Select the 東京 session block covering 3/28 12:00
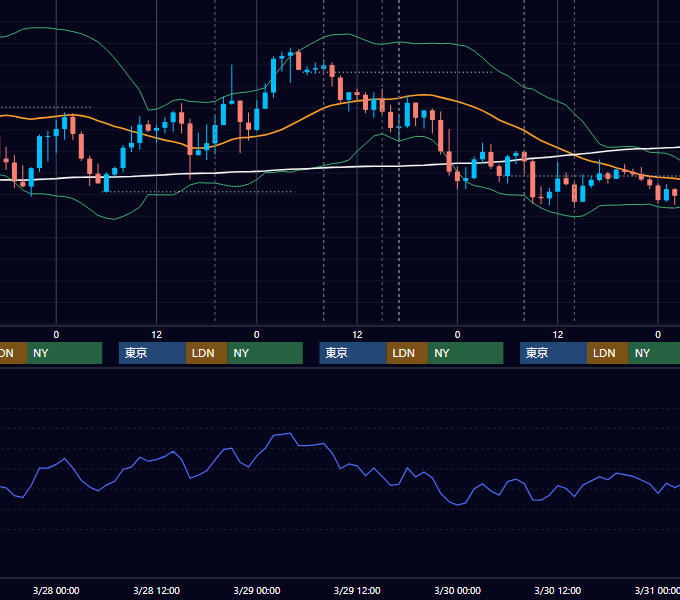Screen dimensions: 680x600 (x=152, y=353)
